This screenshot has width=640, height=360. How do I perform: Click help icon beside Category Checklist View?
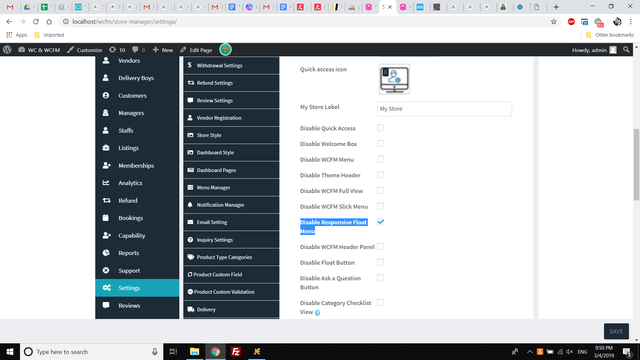[318, 313]
